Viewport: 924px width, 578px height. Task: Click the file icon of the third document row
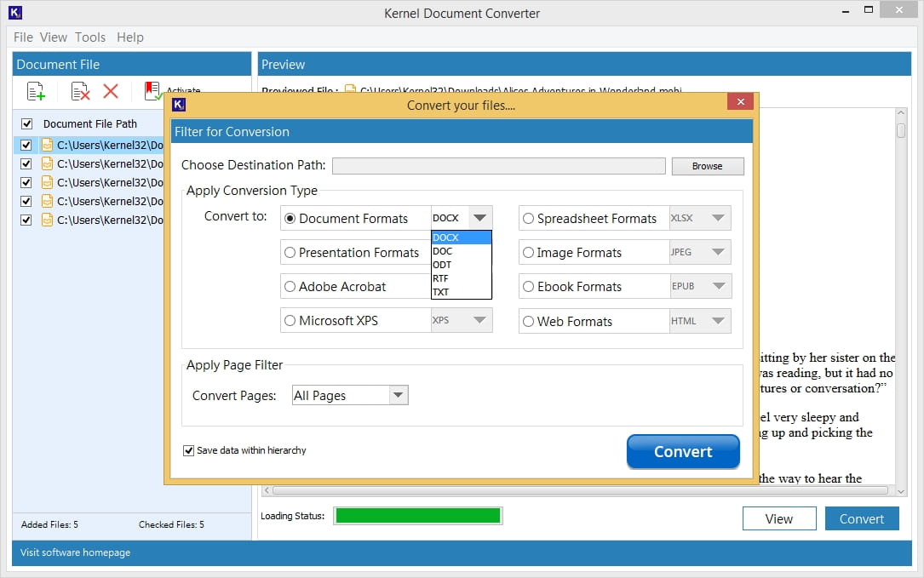coord(47,183)
